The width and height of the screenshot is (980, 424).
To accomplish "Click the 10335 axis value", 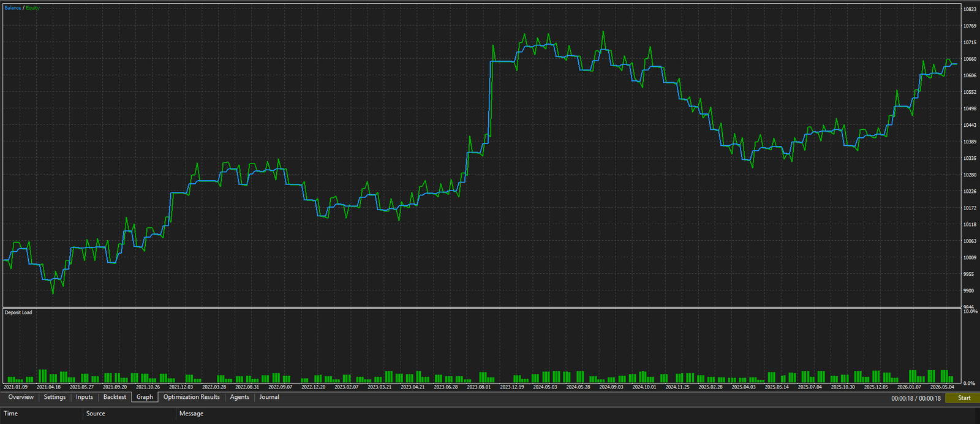I will [x=970, y=158].
